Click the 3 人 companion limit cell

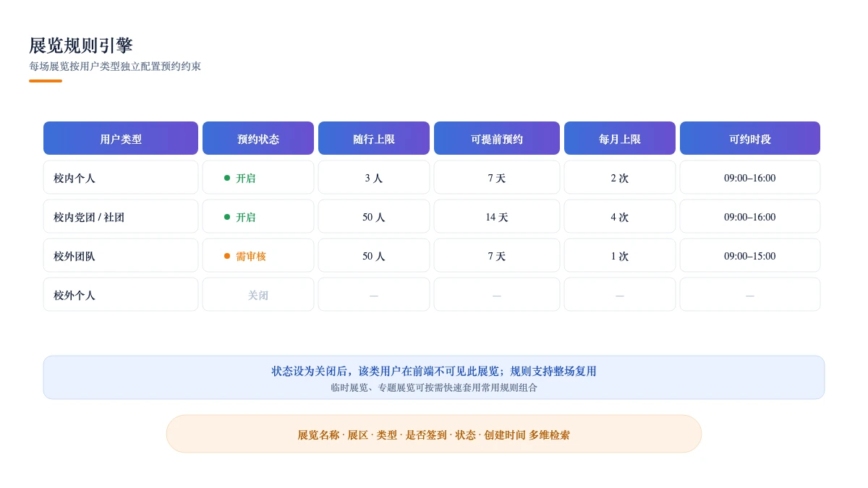pyautogui.click(x=374, y=177)
